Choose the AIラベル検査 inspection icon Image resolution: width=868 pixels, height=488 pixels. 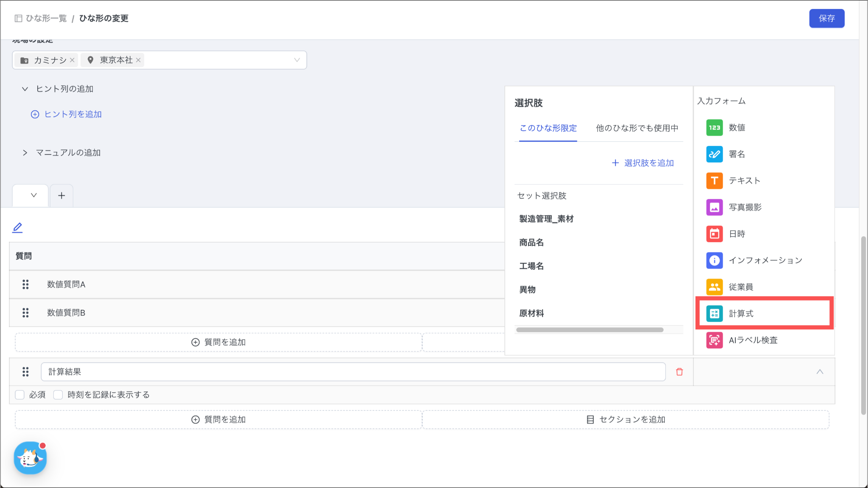pos(714,340)
